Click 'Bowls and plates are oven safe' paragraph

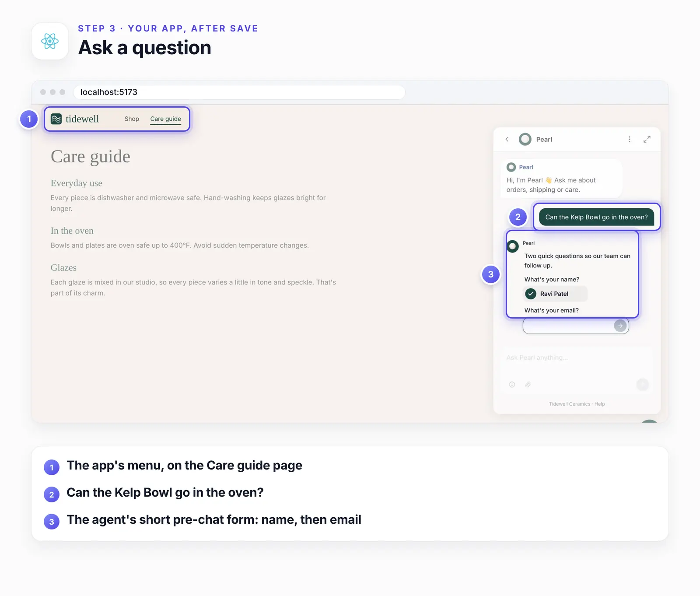[x=180, y=245]
